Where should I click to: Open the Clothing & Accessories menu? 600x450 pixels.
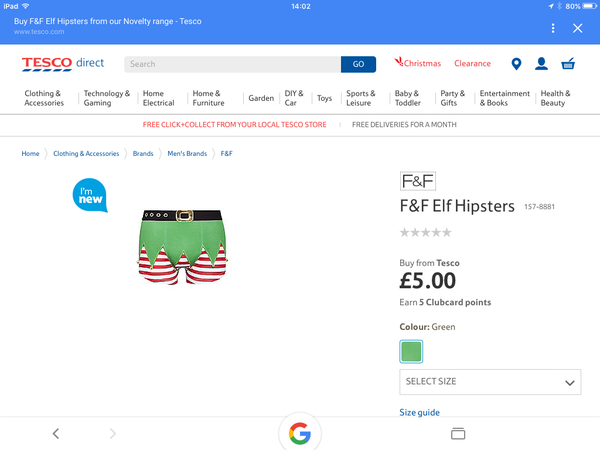click(44, 98)
